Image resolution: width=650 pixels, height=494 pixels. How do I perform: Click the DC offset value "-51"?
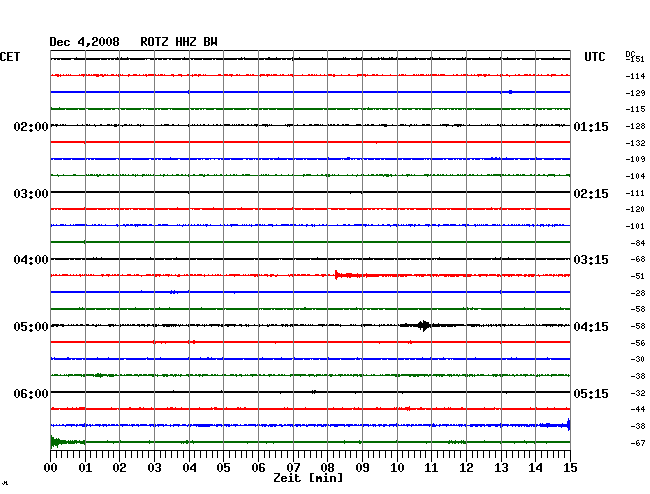tap(638, 276)
